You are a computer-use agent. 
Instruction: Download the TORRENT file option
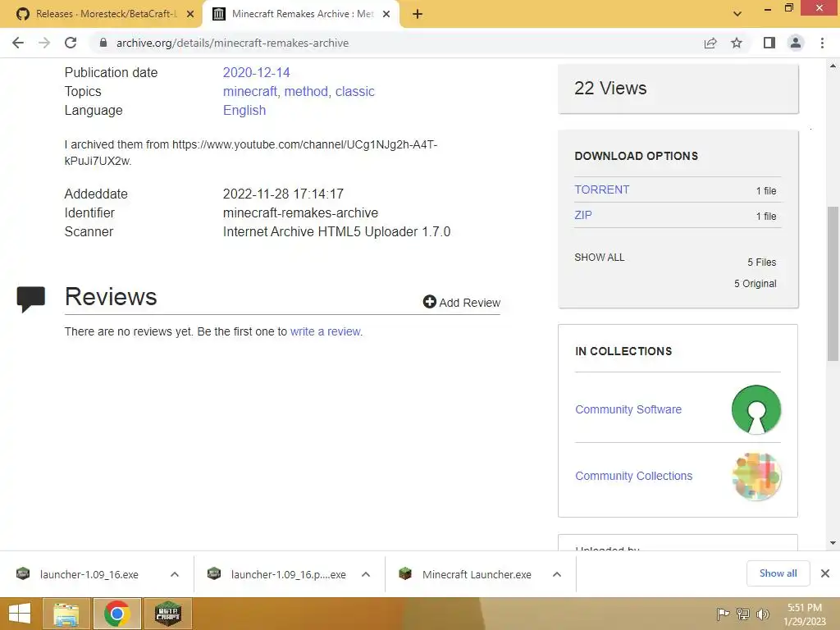tap(601, 189)
